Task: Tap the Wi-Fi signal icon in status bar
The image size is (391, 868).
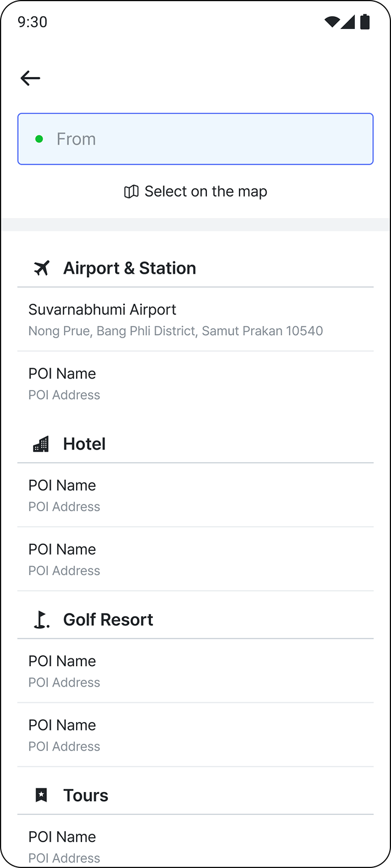Action: click(x=331, y=22)
